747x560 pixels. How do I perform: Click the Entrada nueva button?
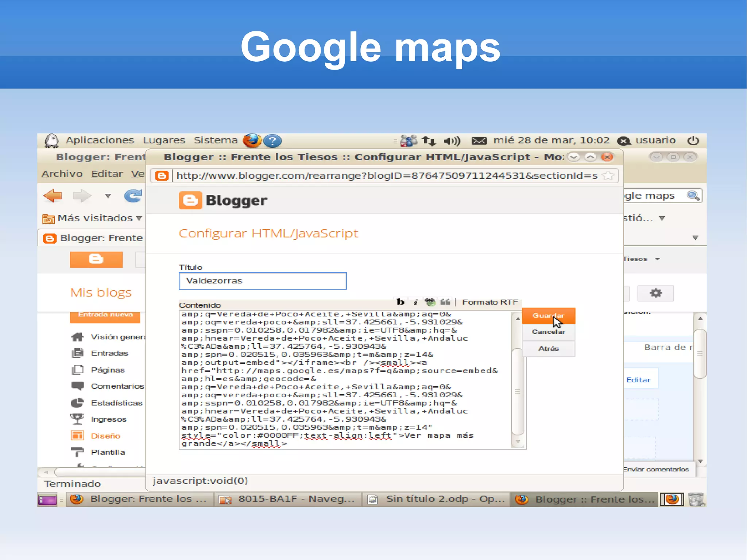[105, 317]
